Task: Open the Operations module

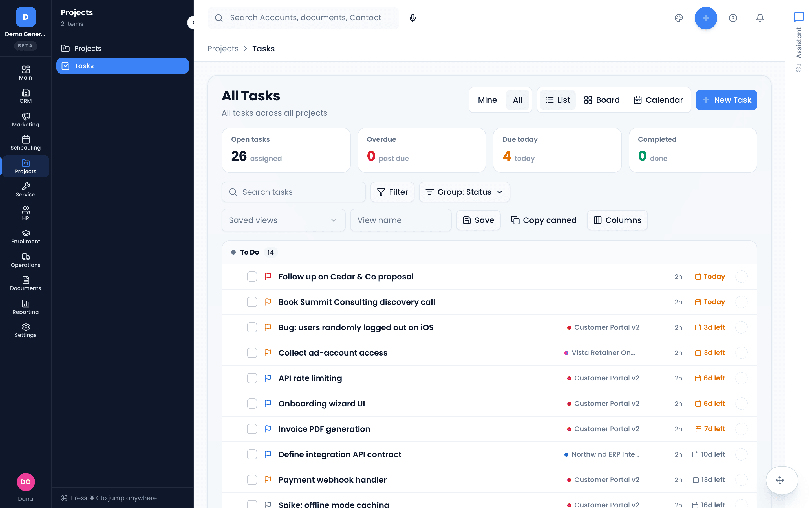Action: click(x=25, y=260)
